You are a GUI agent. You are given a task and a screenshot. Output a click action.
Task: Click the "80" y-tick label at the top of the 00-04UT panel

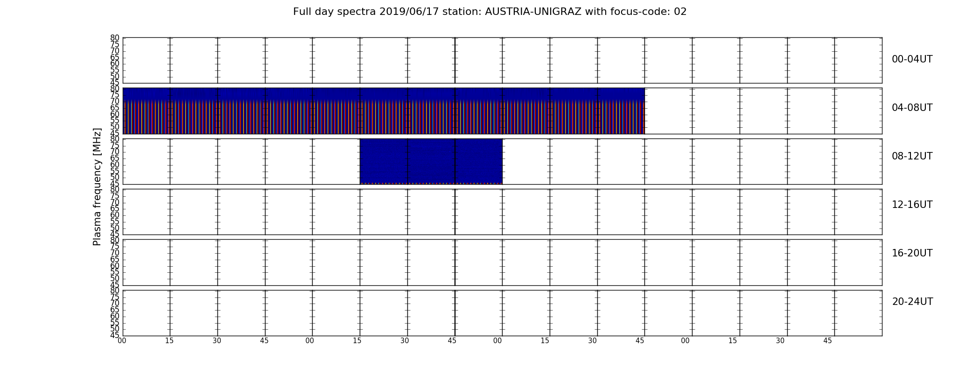115,38
